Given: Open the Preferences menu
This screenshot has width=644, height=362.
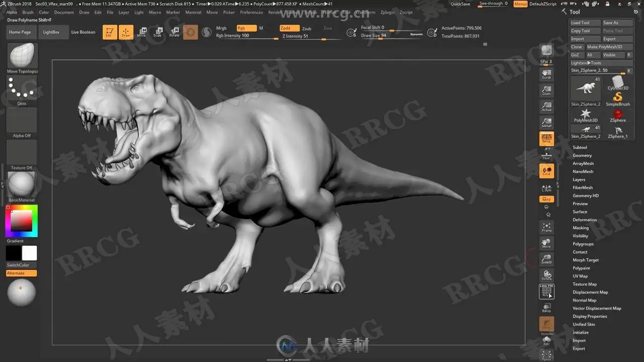Looking at the screenshot, I should click(251, 12).
